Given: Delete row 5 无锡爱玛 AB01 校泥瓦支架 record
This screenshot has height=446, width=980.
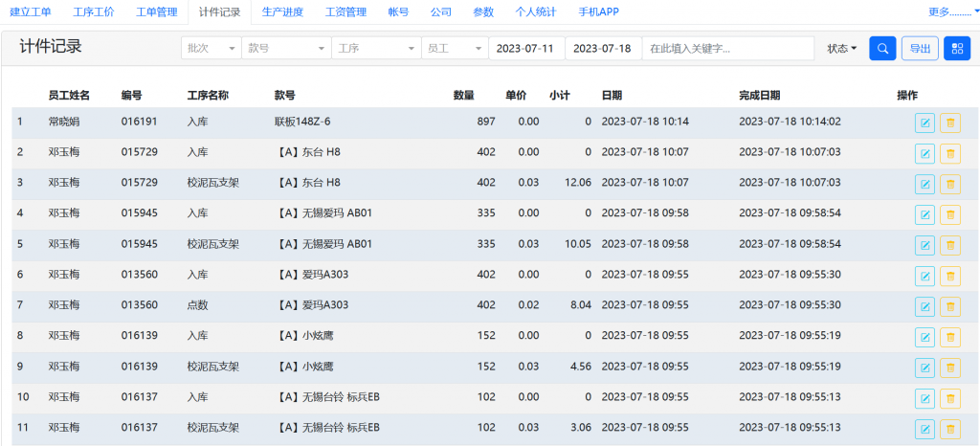Looking at the screenshot, I should [950, 245].
